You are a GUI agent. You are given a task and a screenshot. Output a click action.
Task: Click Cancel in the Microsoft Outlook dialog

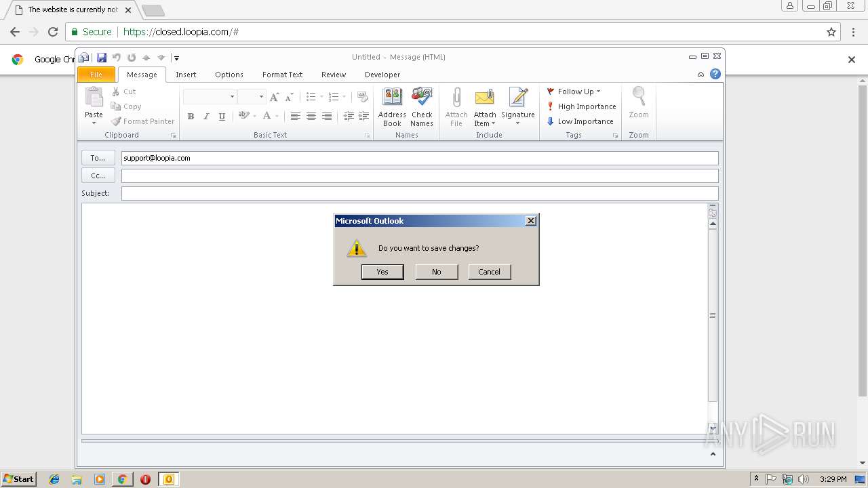click(490, 272)
